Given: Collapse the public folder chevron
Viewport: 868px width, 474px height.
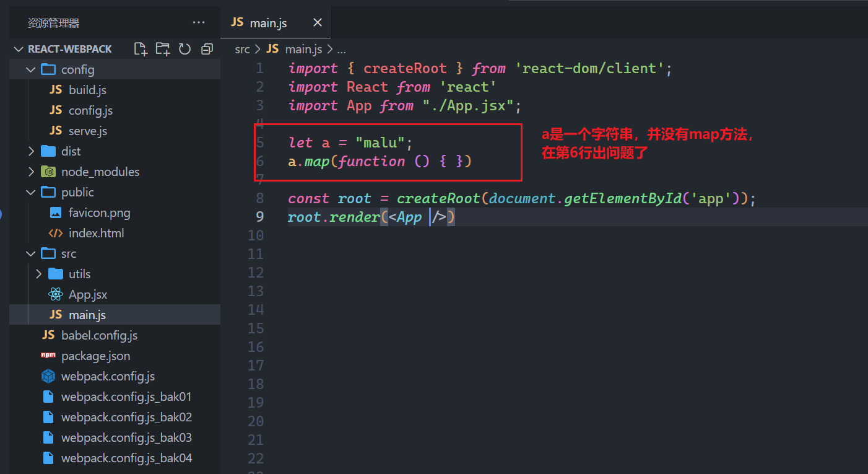Looking at the screenshot, I should (x=31, y=192).
